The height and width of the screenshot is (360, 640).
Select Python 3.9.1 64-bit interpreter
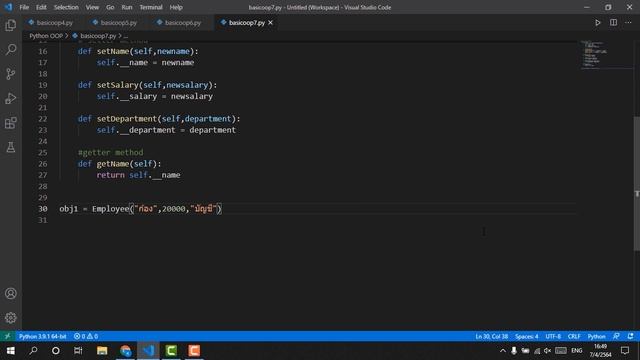tap(42, 336)
